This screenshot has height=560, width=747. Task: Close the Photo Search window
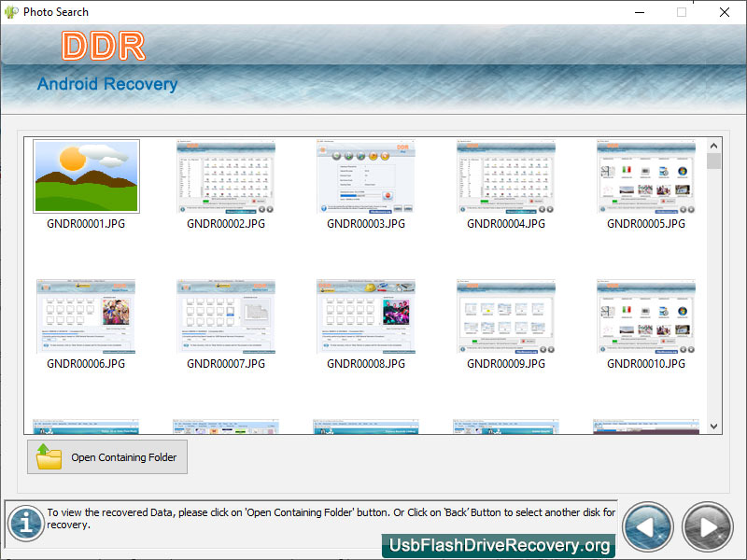pos(725,12)
